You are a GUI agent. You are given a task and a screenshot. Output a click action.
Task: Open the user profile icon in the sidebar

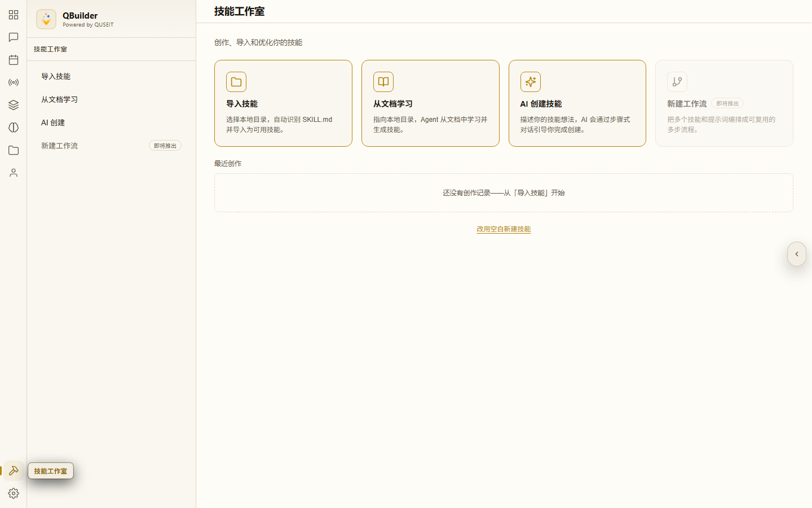[14, 173]
